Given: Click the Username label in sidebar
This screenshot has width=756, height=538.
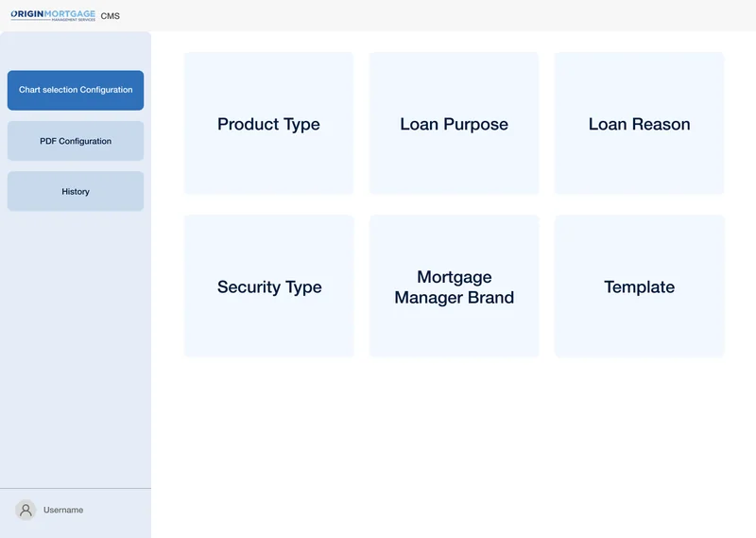Looking at the screenshot, I should (63, 510).
